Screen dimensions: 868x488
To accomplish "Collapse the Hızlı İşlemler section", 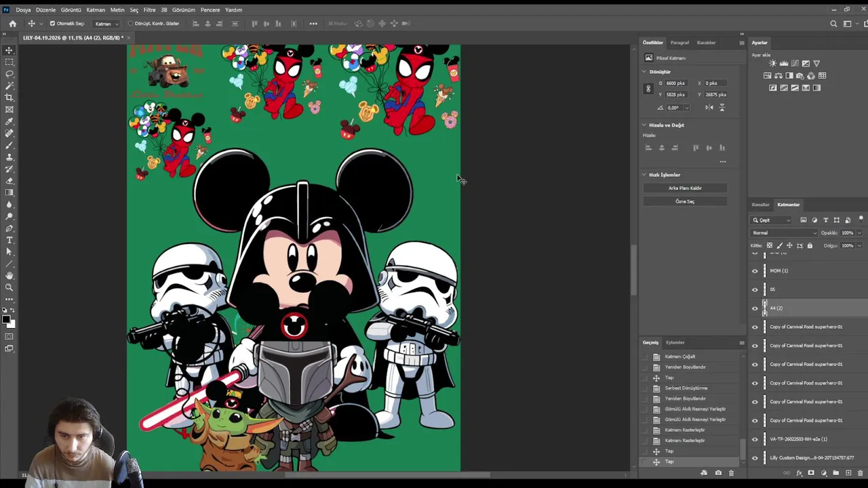I will point(644,175).
